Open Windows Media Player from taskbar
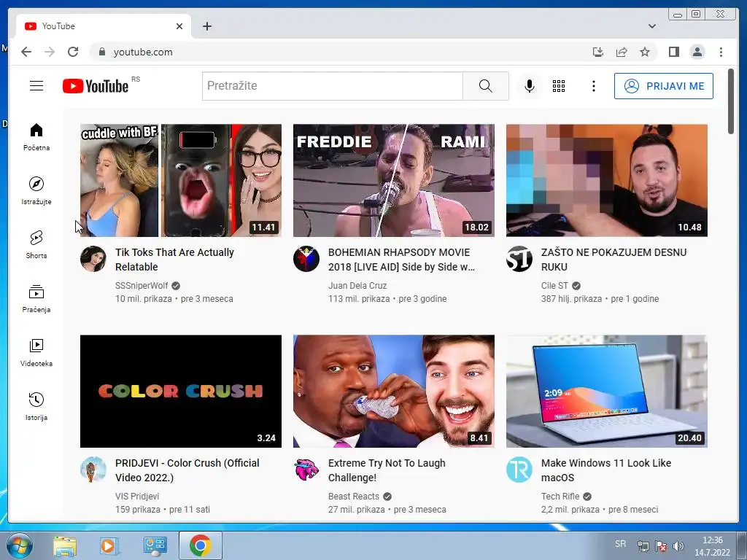 click(109, 545)
